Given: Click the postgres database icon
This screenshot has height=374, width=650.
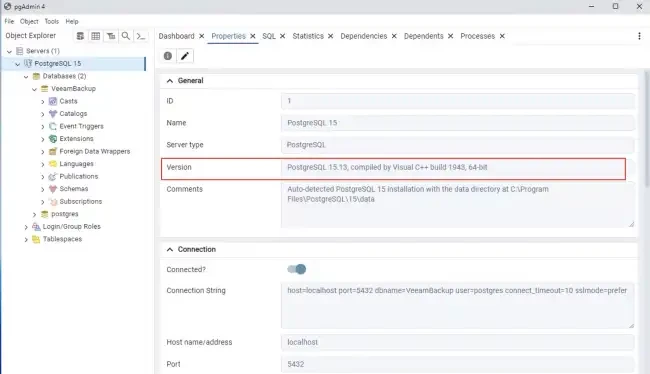Looking at the screenshot, I should [x=44, y=214].
